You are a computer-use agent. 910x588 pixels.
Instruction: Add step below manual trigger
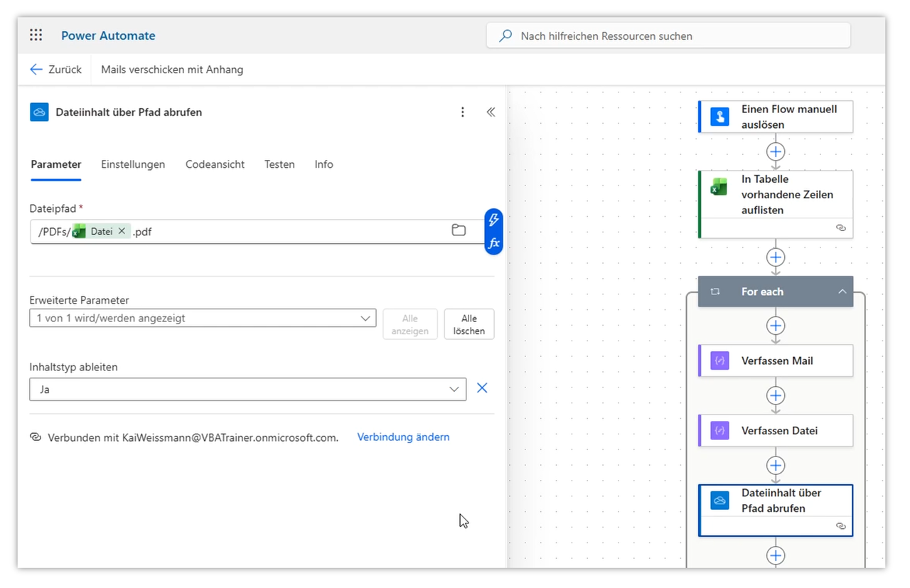click(x=776, y=151)
